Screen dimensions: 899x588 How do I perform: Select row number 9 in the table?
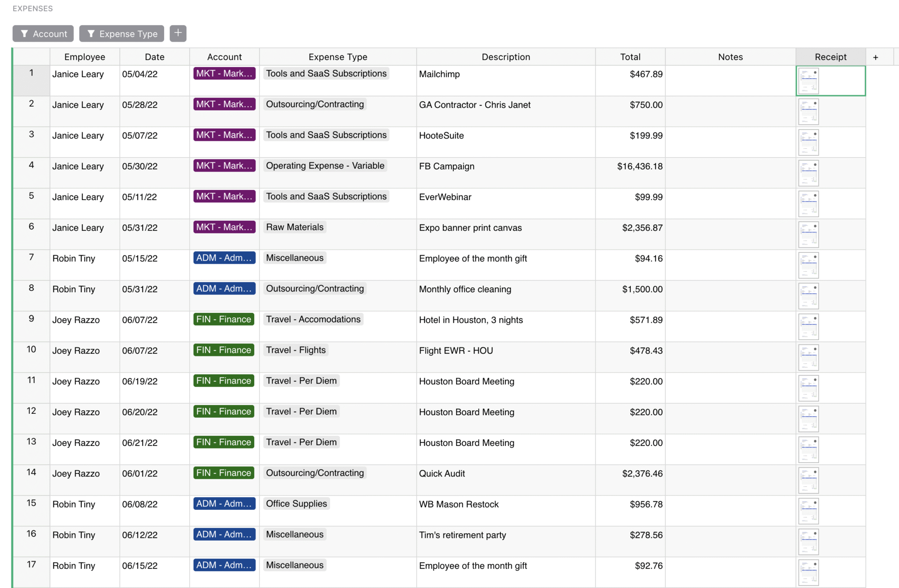point(31,320)
